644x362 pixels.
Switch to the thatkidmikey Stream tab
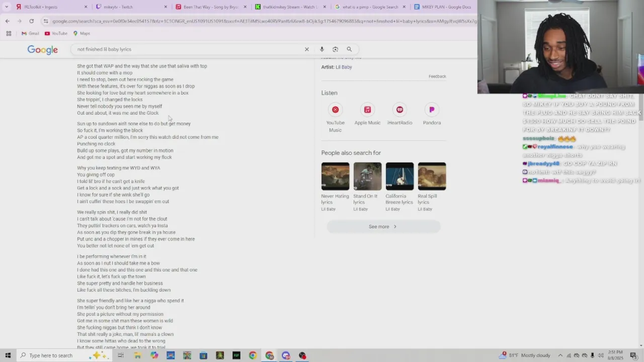[290, 7]
